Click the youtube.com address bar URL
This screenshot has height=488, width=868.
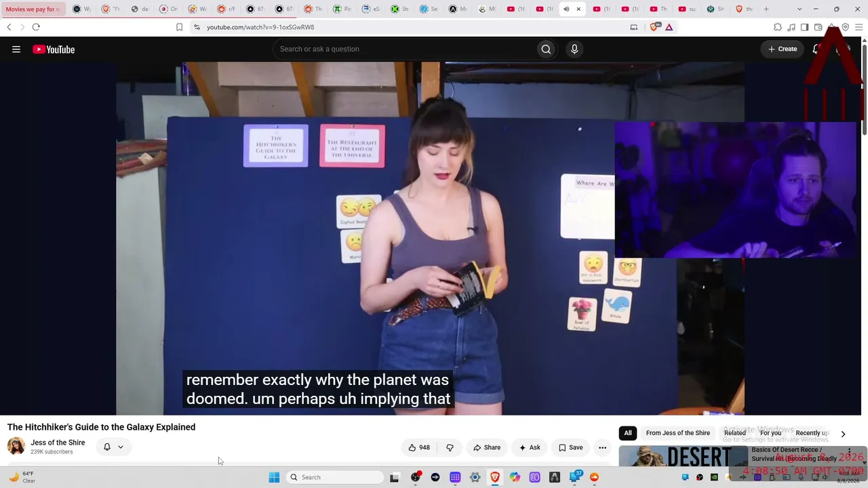click(x=260, y=27)
